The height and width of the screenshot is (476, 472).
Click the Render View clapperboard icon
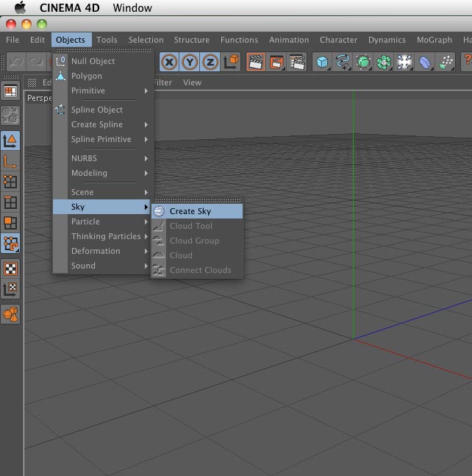pos(256,63)
